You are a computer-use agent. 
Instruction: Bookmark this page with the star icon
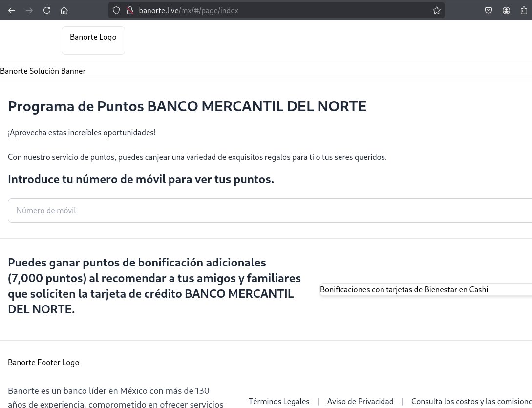[x=437, y=11]
